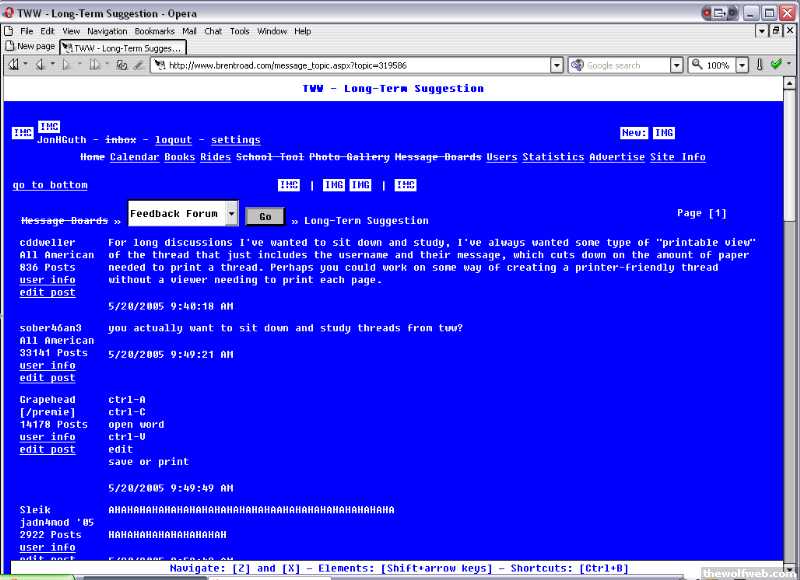Click the green checkmark icon in toolbar

coord(775,65)
